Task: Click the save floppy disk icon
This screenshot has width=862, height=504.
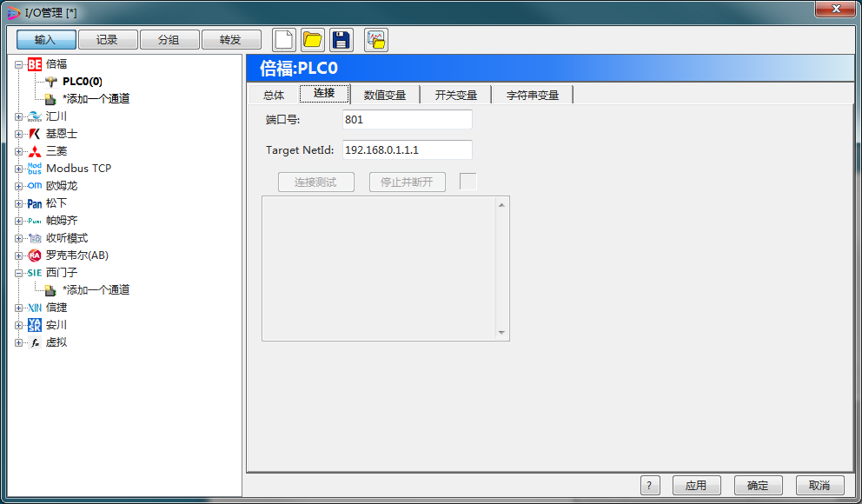Action: pyautogui.click(x=341, y=40)
